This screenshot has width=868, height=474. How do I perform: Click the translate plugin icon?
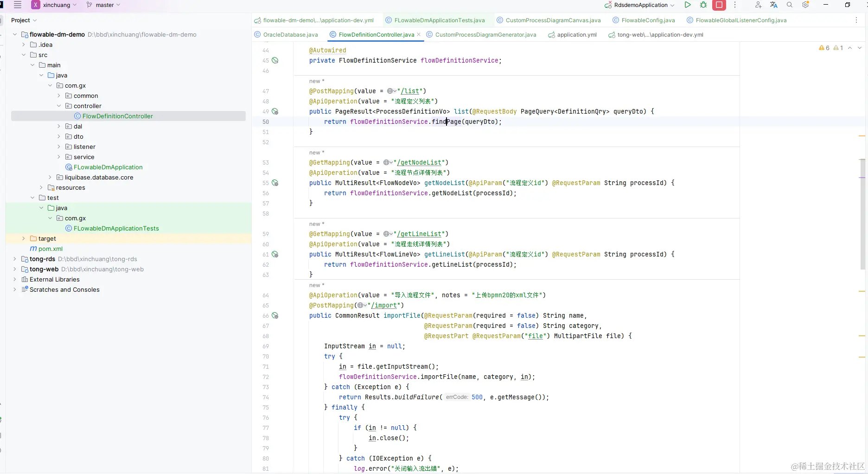[773, 5]
